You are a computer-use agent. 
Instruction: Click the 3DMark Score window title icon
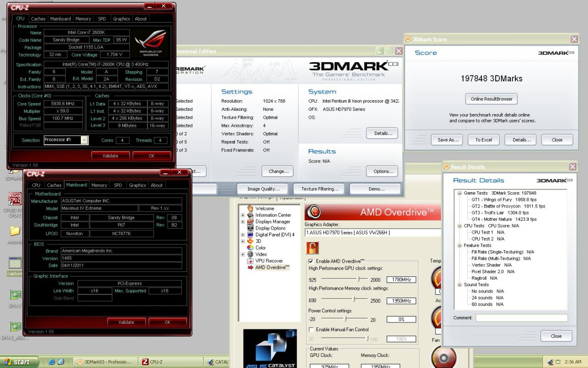coord(408,39)
